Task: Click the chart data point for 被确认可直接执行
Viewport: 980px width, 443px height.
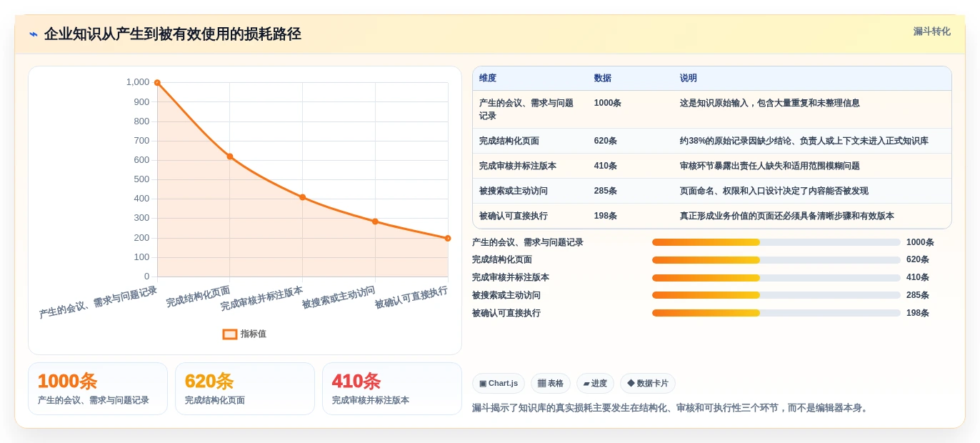Action: [448, 238]
